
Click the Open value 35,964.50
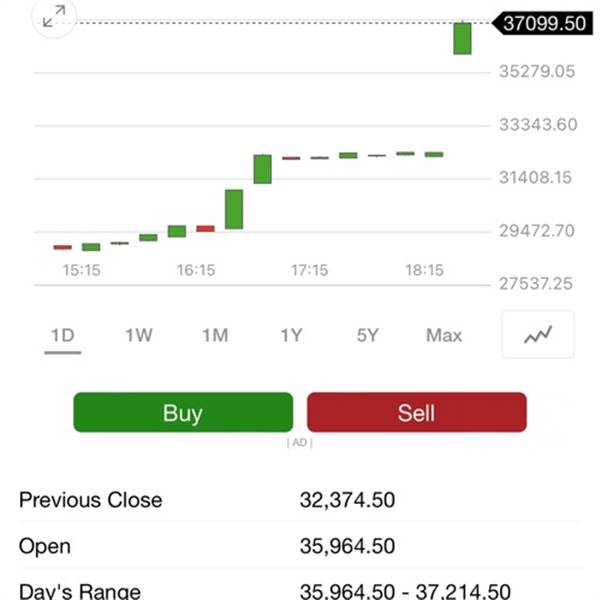point(347,546)
